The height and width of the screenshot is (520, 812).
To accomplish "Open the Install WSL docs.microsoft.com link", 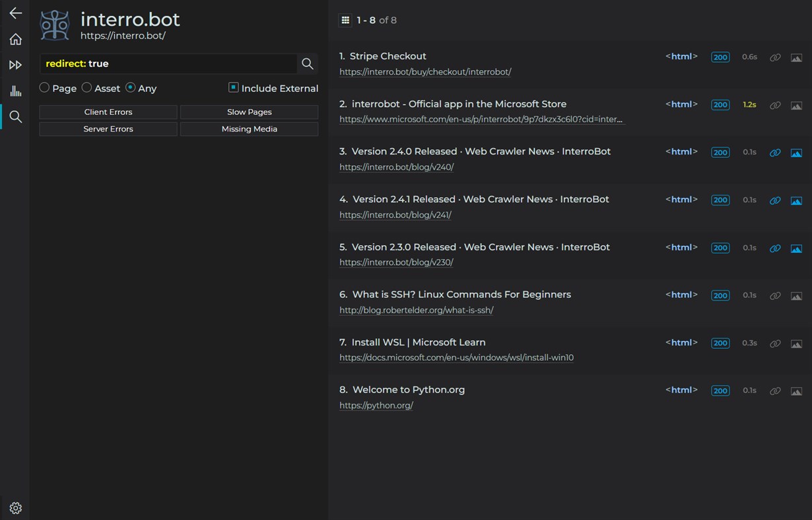I will click(x=456, y=358).
